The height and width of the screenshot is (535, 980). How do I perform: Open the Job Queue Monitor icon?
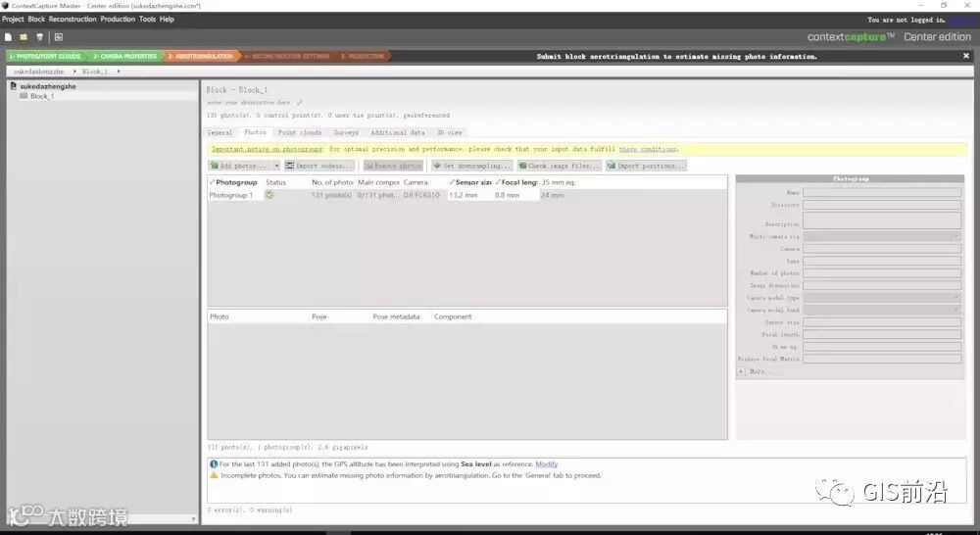click(x=59, y=37)
